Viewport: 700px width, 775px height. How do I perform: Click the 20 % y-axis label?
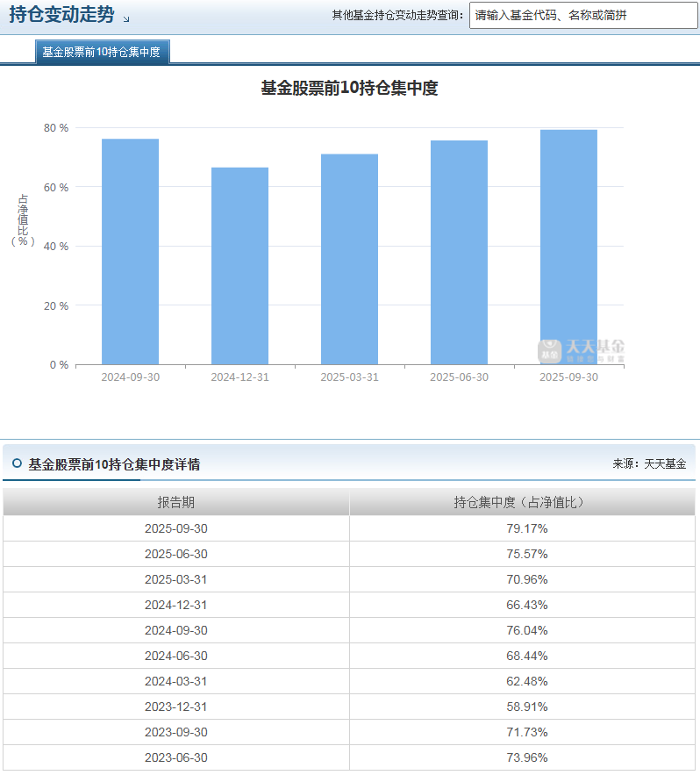[x=56, y=306]
